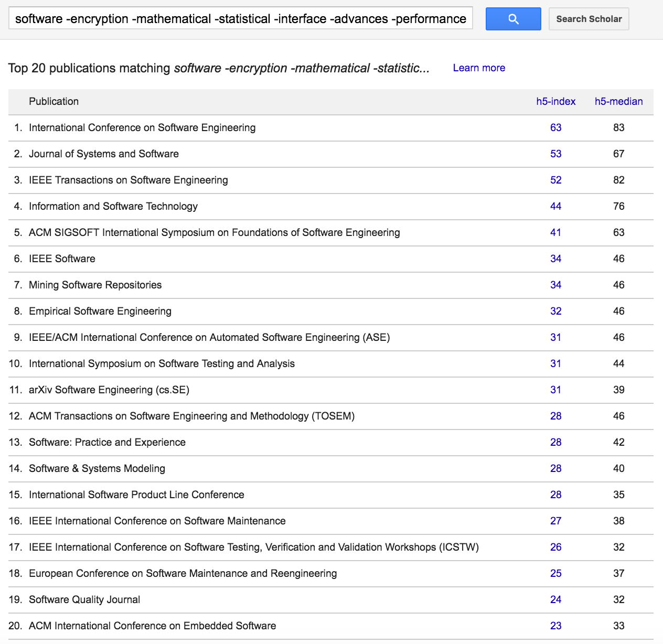
Task: Select h5-median value 33 for Embedded Software
Action: pos(618,626)
